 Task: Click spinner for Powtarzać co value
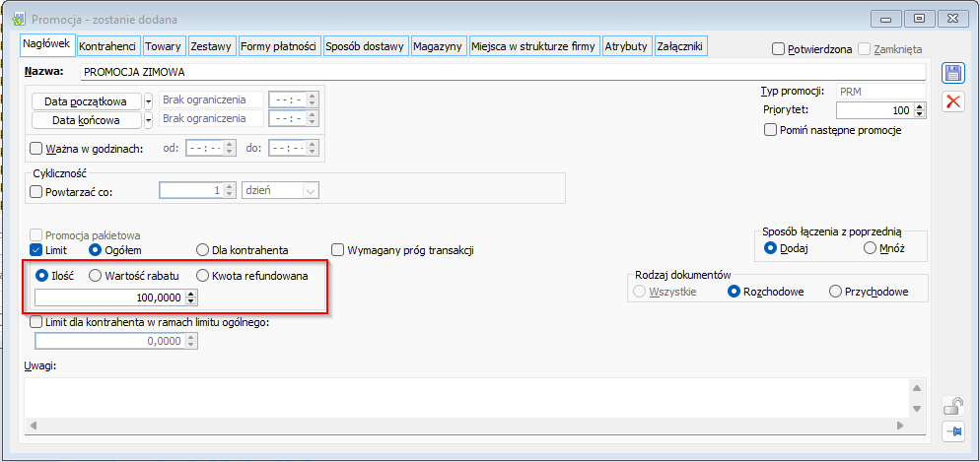230,192
